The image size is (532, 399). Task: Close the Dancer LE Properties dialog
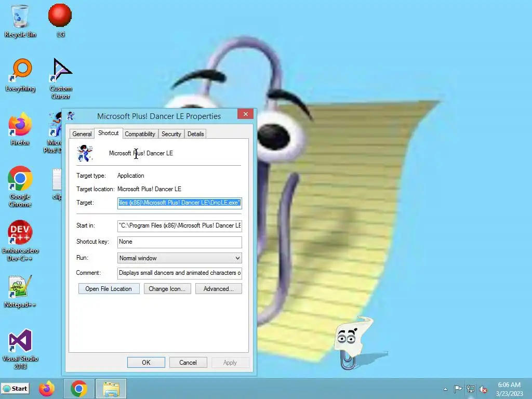[x=246, y=114]
